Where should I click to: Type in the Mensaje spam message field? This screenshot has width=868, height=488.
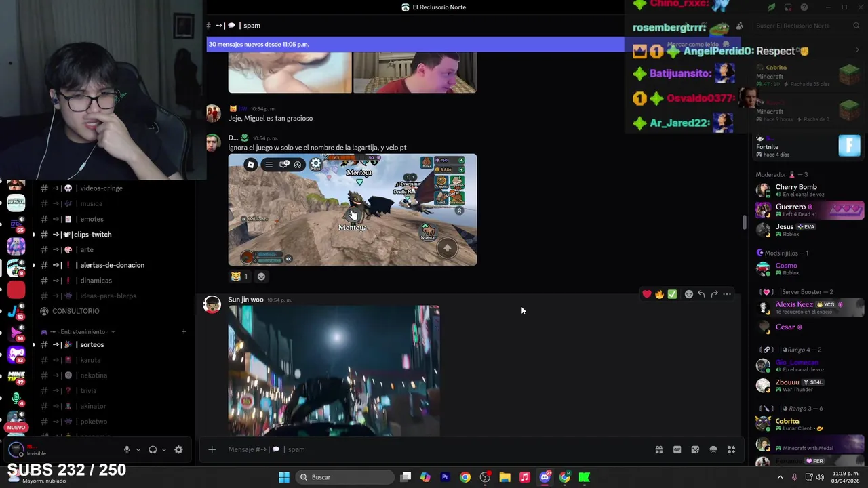[x=434, y=449]
